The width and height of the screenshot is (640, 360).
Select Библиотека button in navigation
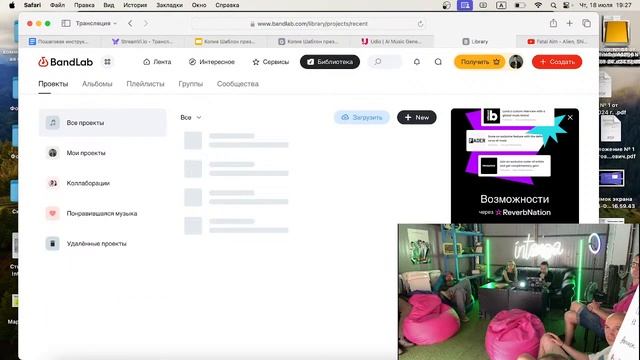330,62
